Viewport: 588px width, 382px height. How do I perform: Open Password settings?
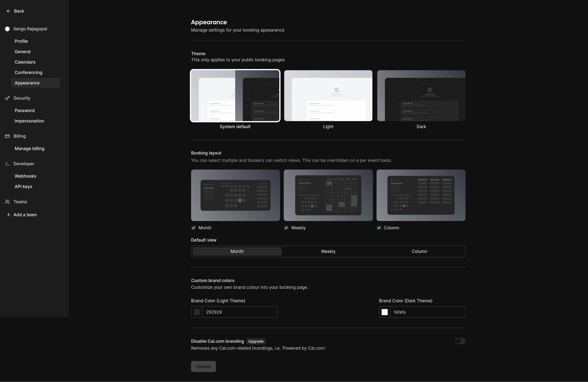click(x=35, y=111)
